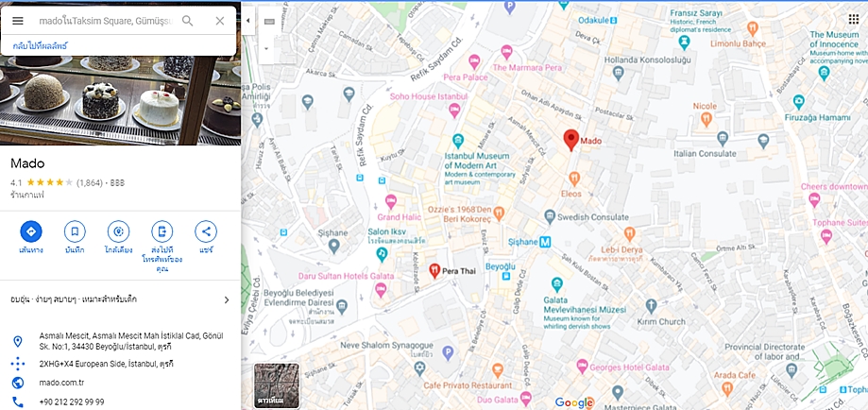Select Galata Mevlevihanesi Müzesi marker
The image size is (868, 410).
pos(557,284)
